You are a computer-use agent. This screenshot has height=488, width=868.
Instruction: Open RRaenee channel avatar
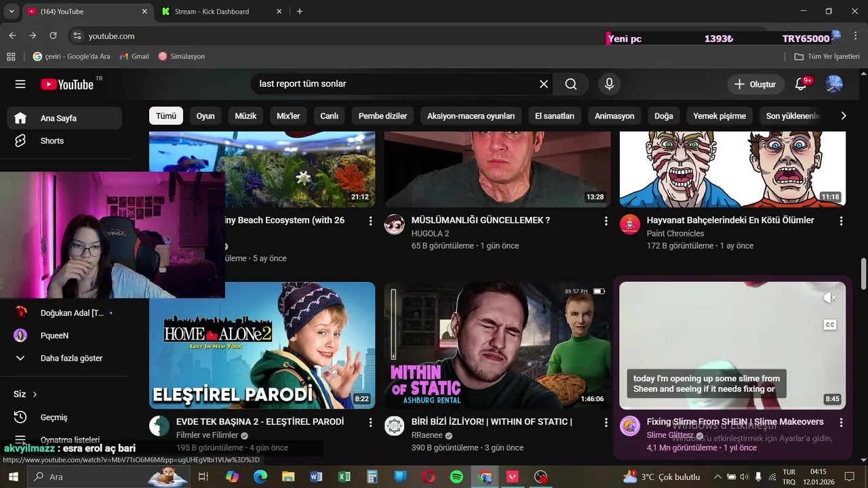click(x=395, y=426)
